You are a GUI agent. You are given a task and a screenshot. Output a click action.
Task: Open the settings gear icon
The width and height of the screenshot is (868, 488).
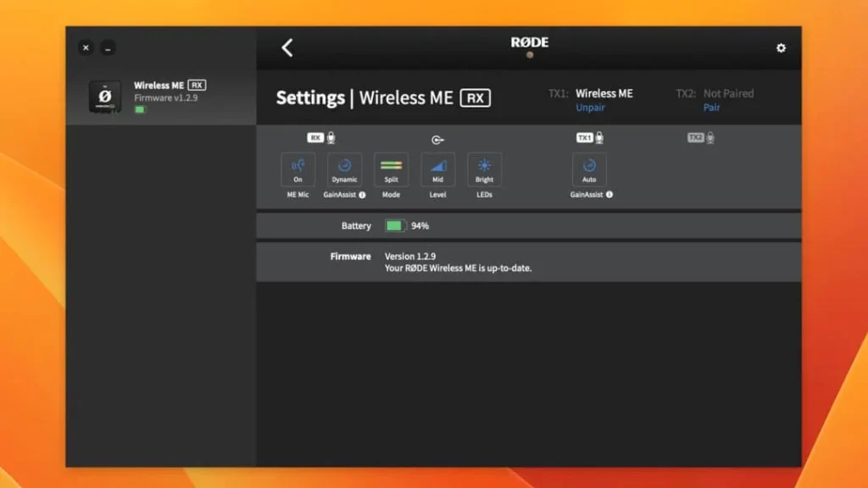coord(781,48)
